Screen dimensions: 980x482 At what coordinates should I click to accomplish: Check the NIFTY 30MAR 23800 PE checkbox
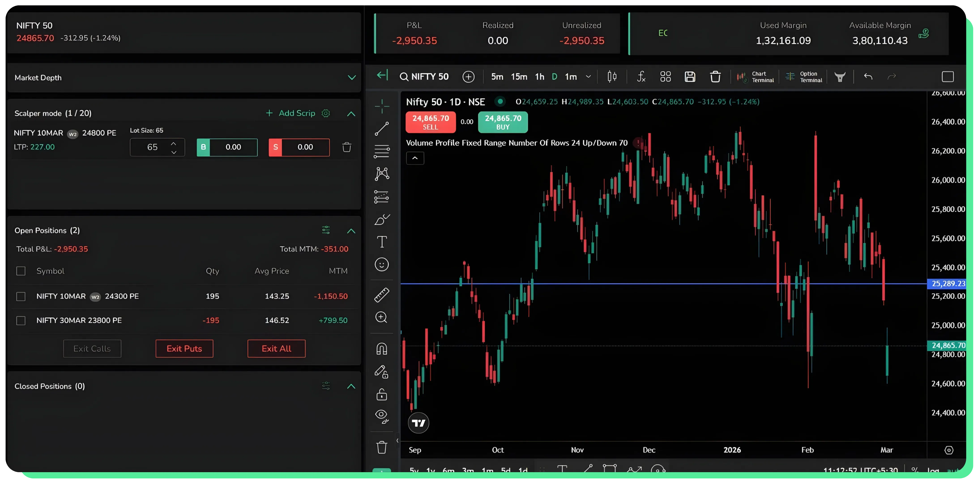pos(21,321)
